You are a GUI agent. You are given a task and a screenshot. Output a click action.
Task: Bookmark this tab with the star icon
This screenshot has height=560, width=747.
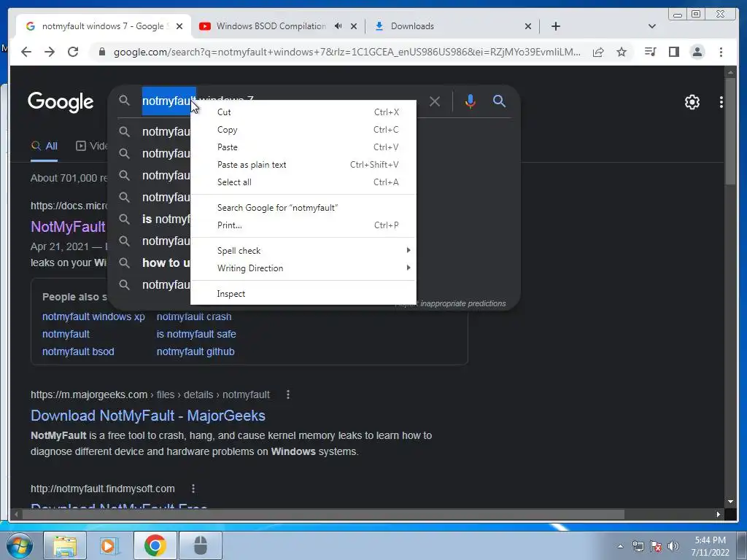click(x=622, y=52)
